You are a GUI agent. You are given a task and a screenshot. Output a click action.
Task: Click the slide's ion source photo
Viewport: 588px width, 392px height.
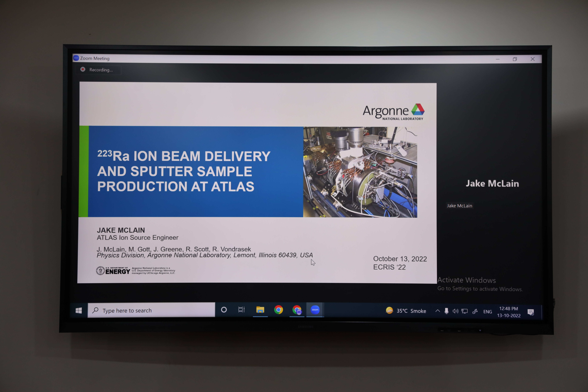360,172
